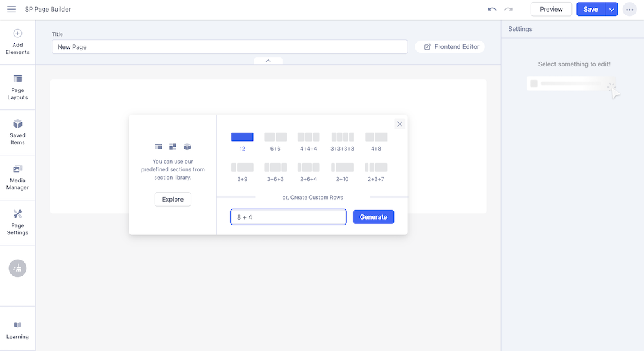Select the 6+6 column layout

(x=275, y=141)
